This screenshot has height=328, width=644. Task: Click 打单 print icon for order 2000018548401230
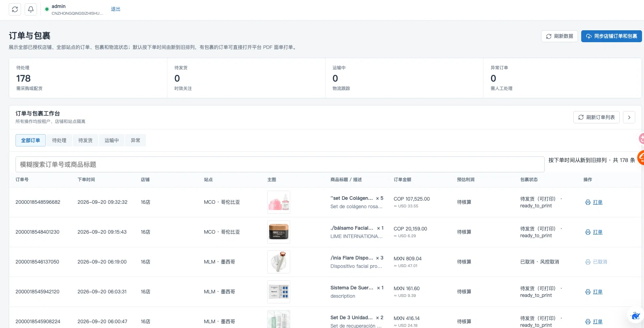click(x=588, y=232)
